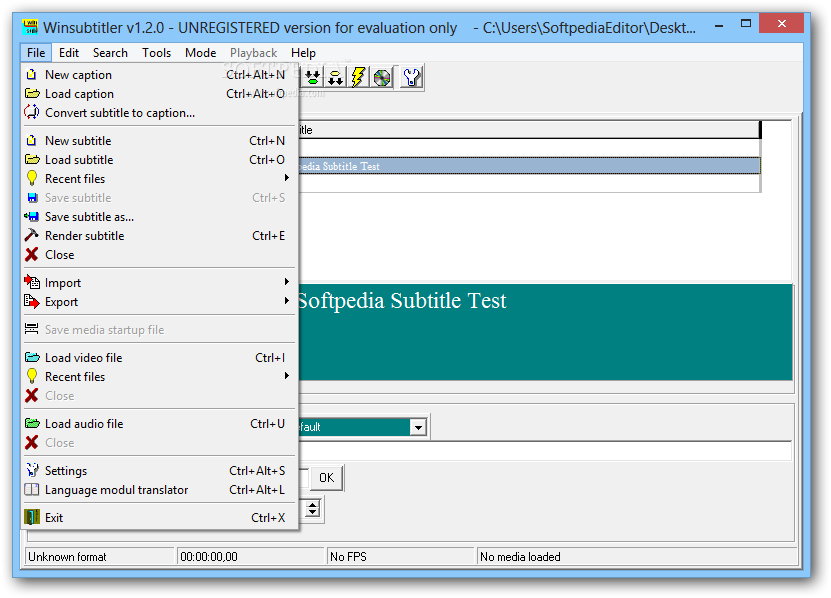Click the grayed Playback menu
831x598 pixels.
(253, 53)
